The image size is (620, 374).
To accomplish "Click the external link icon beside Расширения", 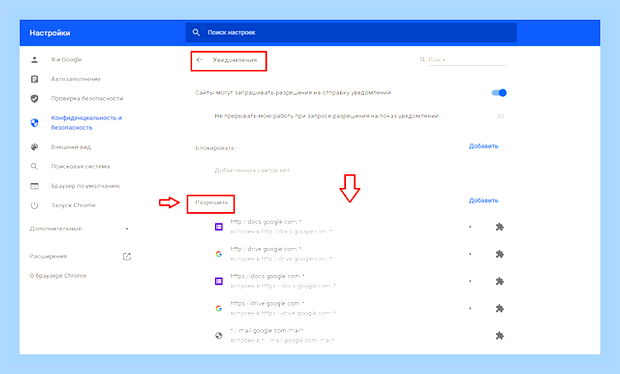I will [127, 257].
